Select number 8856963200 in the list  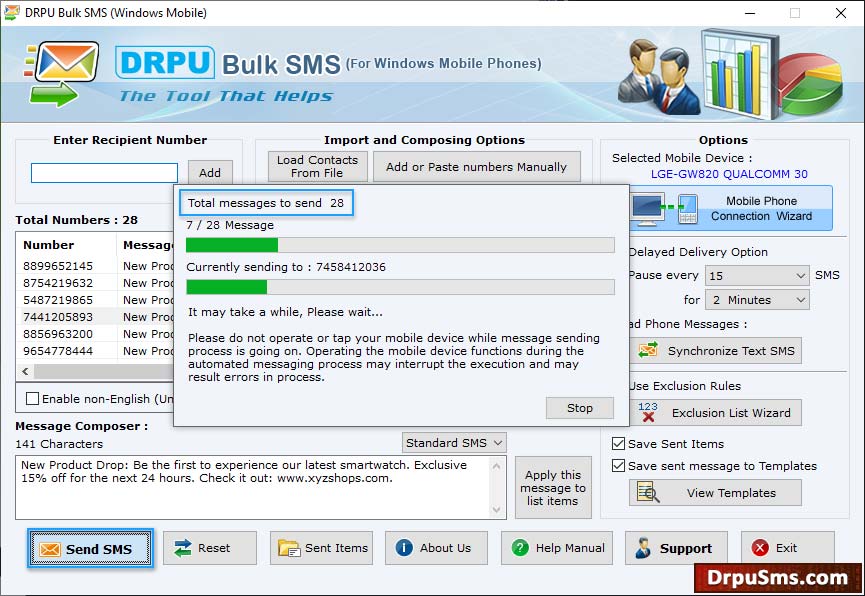58,334
